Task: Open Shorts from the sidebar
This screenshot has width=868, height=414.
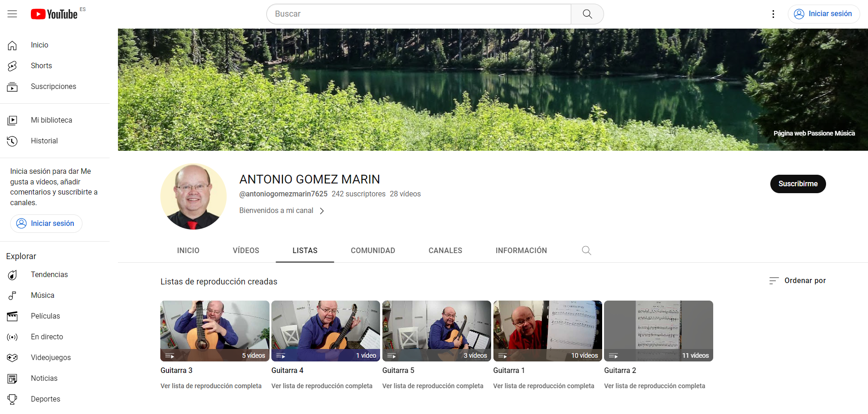Action: (x=41, y=66)
